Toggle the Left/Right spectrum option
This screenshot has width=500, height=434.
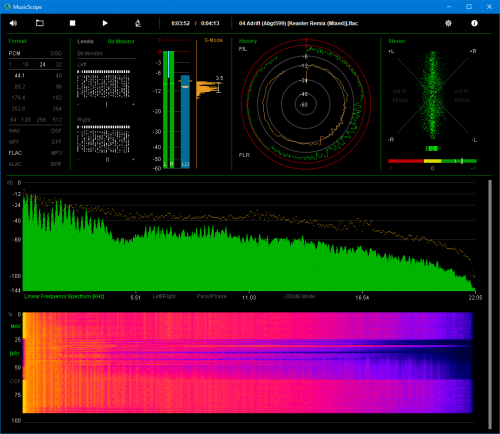164,296
